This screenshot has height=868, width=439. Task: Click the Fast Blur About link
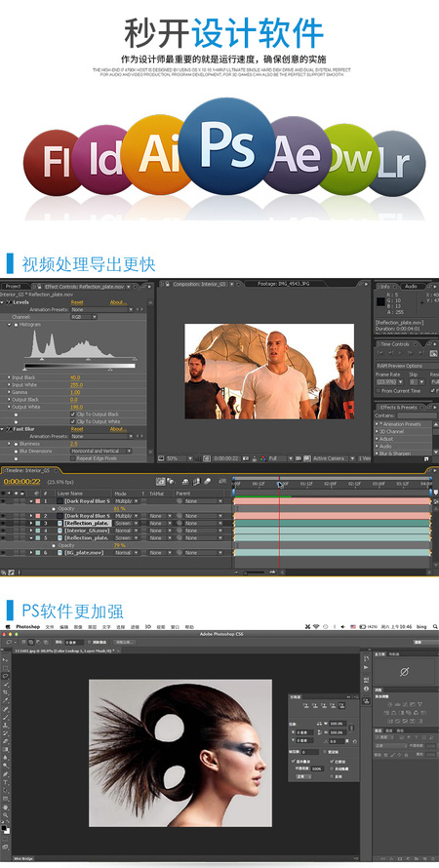118,429
